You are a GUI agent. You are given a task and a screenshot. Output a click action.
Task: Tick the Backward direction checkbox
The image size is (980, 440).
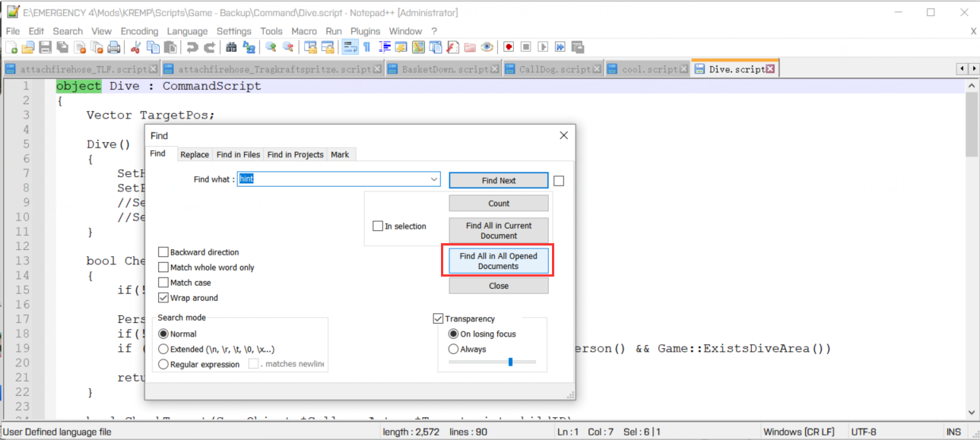coord(163,252)
